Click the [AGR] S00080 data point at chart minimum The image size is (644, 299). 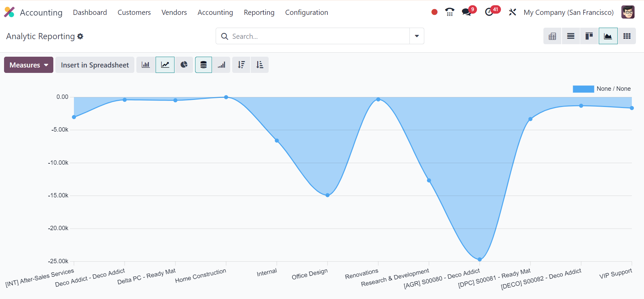click(x=480, y=259)
